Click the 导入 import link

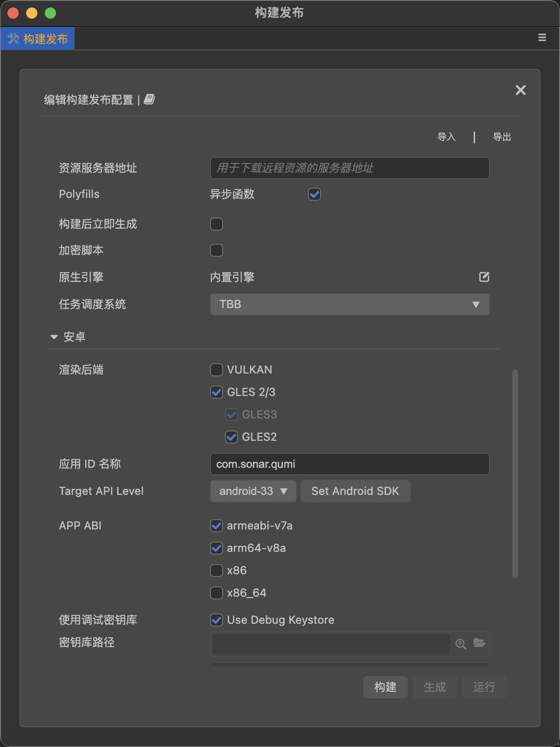pos(446,137)
